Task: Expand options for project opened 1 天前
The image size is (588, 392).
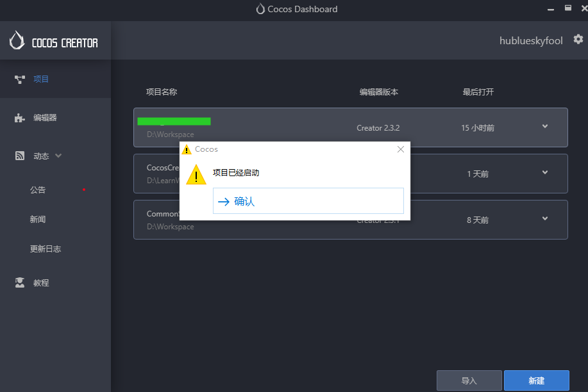Action: [x=545, y=172]
